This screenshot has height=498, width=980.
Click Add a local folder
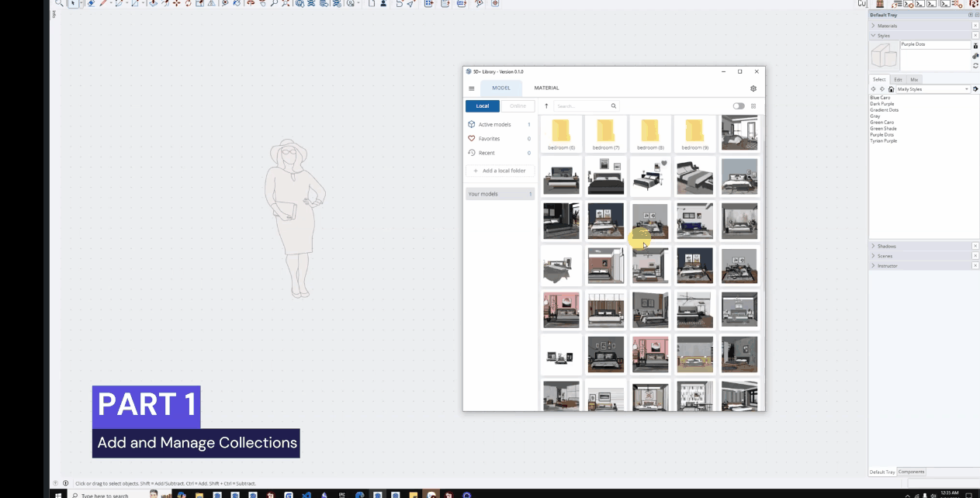[500, 171]
